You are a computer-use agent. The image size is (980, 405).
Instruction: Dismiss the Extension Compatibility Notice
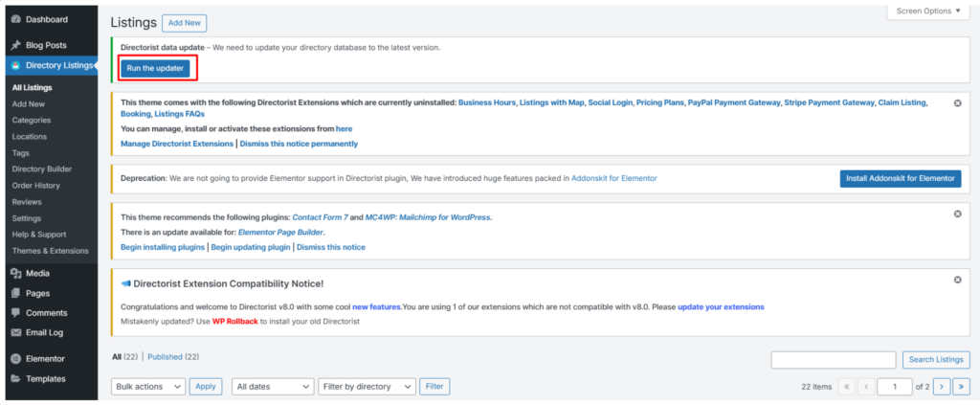tap(957, 280)
